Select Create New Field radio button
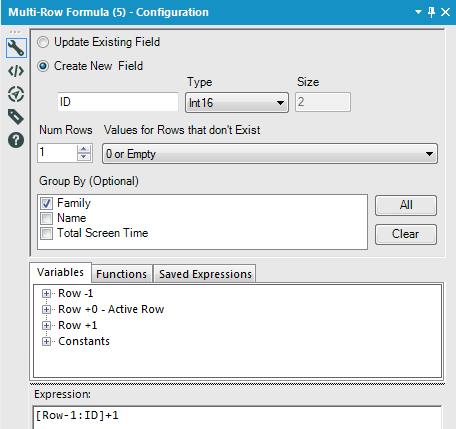Viewport: 456px width, 429px height. click(x=43, y=66)
